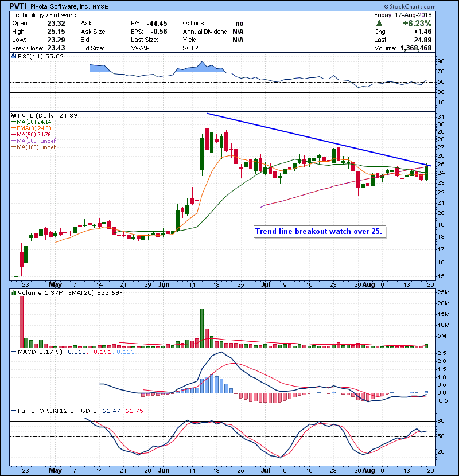Click the Low 23.29 value
Screen dimensions: 459x476
tap(56, 40)
